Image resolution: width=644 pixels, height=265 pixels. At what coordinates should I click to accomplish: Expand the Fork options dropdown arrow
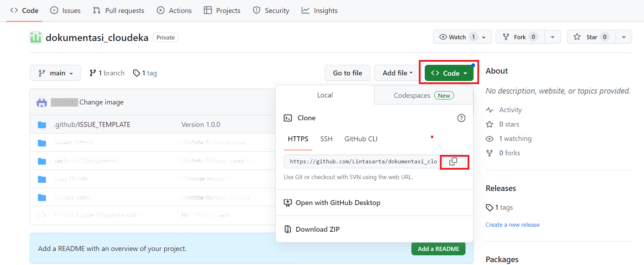pos(552,37)
